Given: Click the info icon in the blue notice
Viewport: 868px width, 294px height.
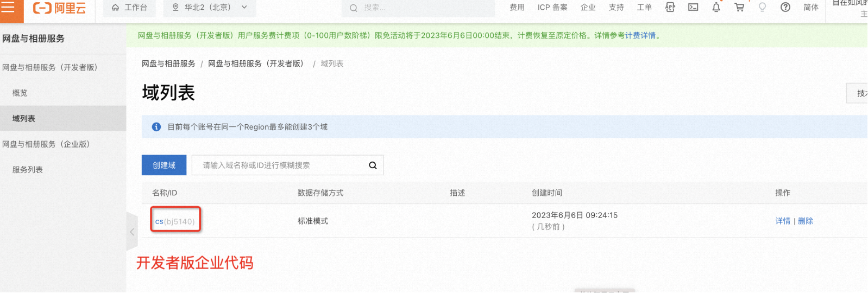Looking at the screenshot, I should [x=156, y=126].
